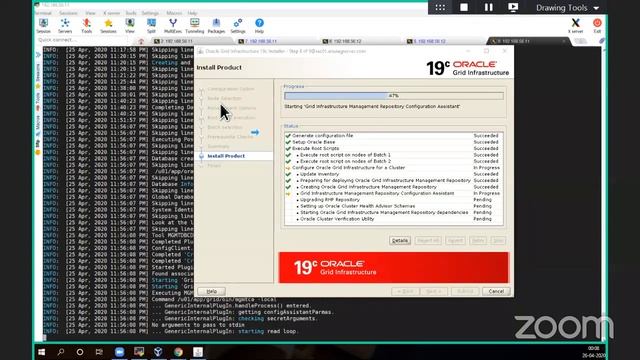Click 'Execute root script on nodes of Batch 2'
Image resolution: width=640 pixels, height=360 pixels.
click(394, 161)
